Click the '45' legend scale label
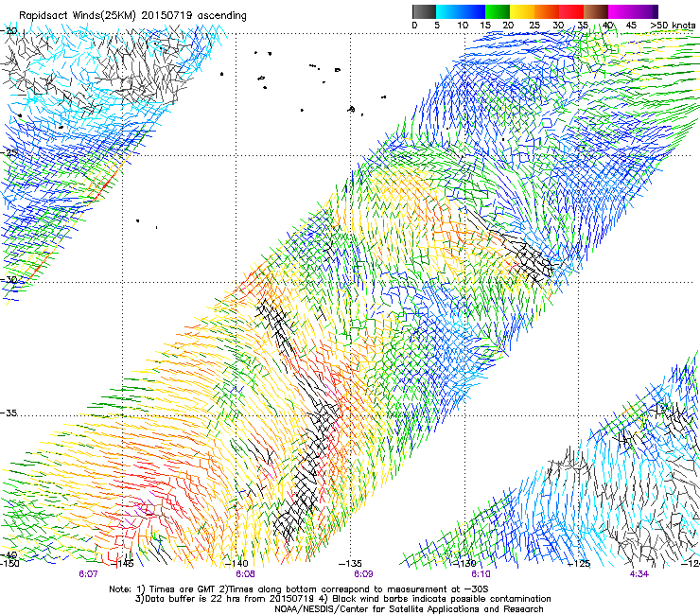 631,25
